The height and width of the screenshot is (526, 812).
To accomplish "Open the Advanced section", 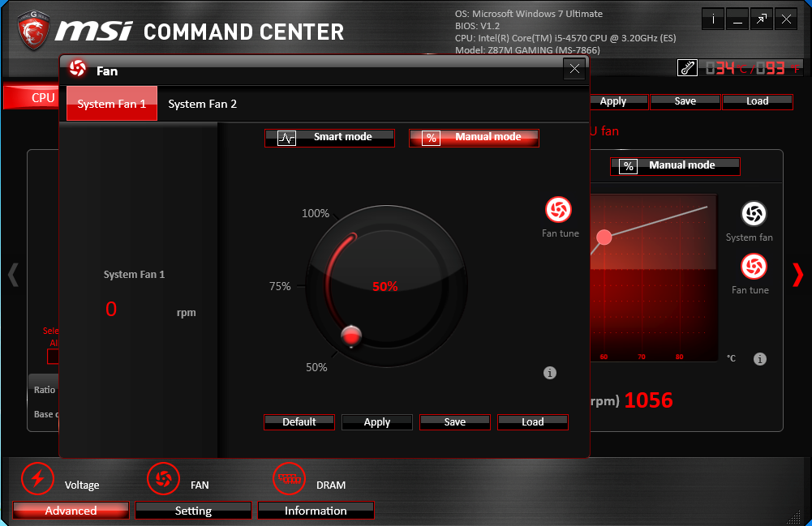I will (71, 511).
